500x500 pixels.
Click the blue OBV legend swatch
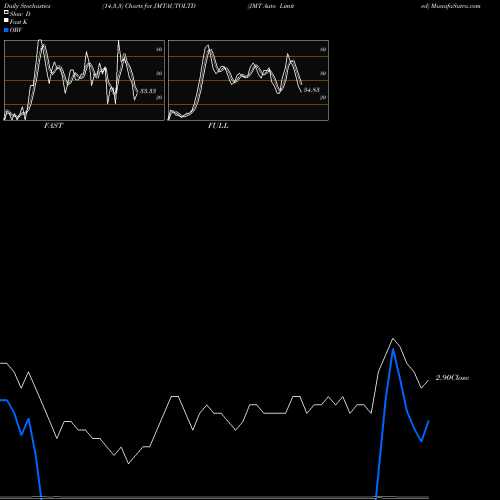[6, 30]
